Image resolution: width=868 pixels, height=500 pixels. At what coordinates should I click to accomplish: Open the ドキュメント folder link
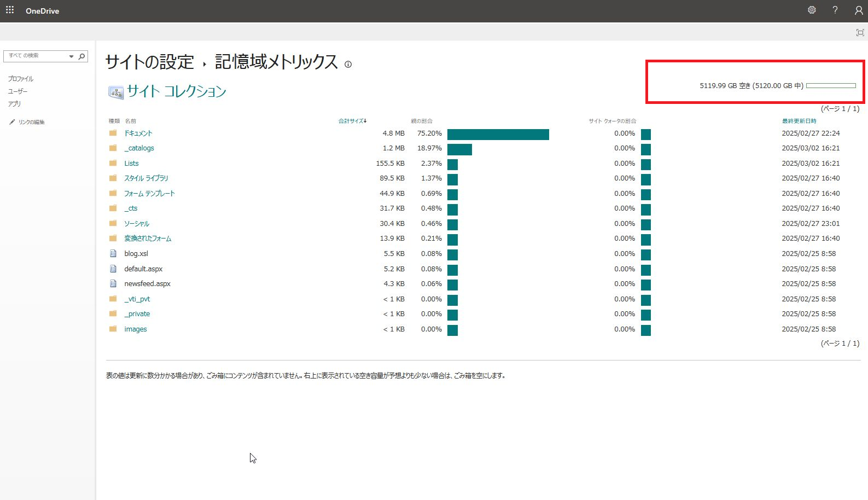(x=138, y=133)
